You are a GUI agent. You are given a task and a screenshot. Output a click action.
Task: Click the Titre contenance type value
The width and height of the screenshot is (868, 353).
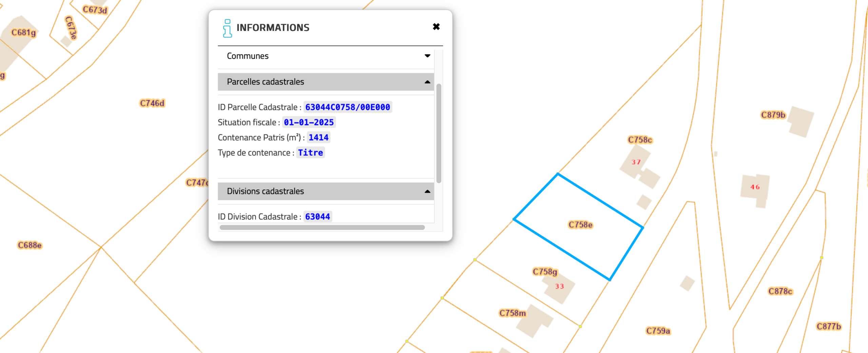[x=310, y=153]
